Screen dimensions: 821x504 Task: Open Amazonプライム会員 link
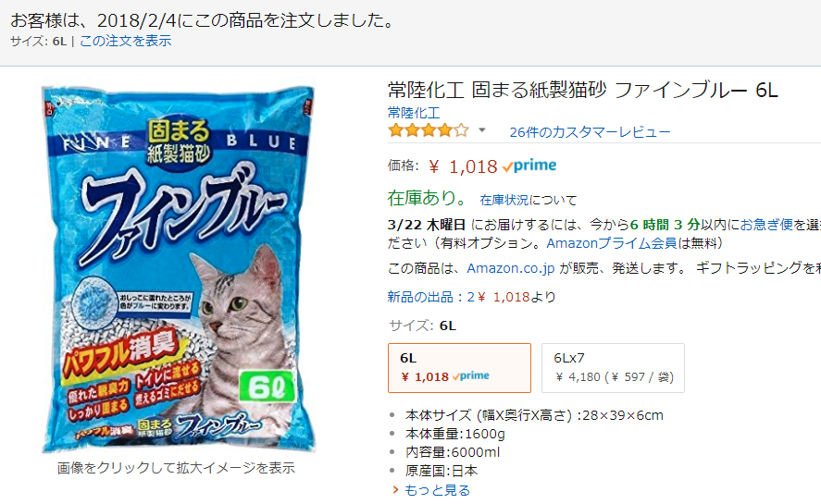tap(612, 243)
